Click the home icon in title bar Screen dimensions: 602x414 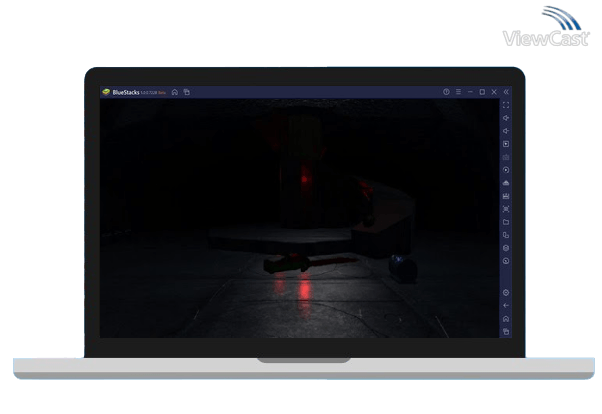(175, 92)
